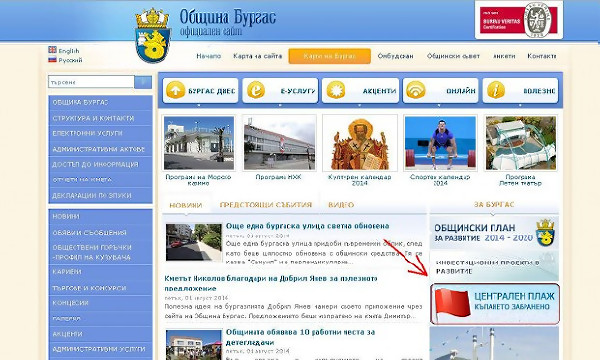
Task: Click into the търсене search field
Action: coord(91,82)
